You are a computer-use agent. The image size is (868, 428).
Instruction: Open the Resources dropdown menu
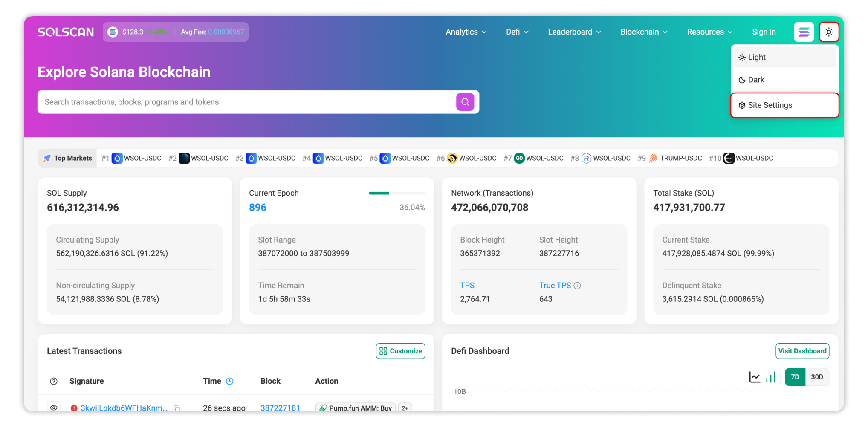709,32
